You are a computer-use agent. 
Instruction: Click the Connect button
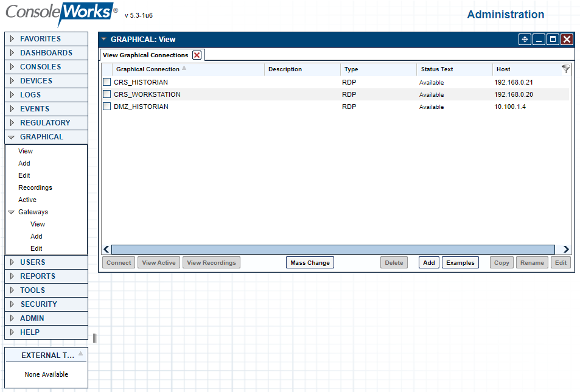point(119,262)
